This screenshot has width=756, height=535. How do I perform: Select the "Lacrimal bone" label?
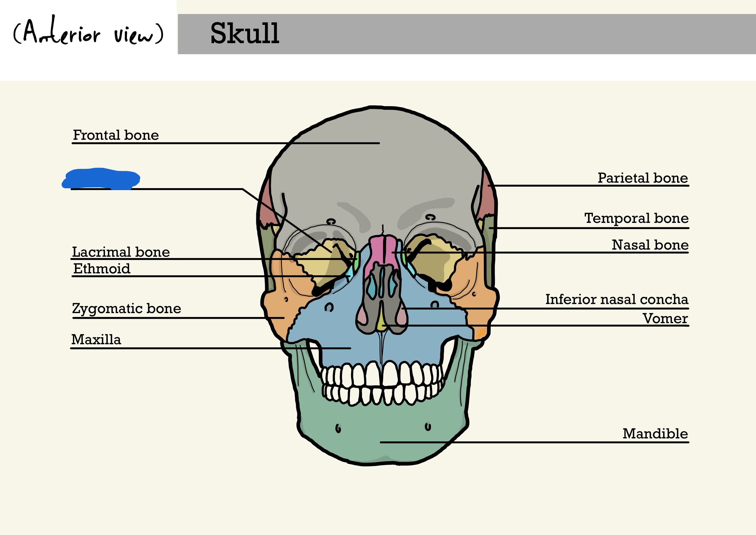[121, 252]
